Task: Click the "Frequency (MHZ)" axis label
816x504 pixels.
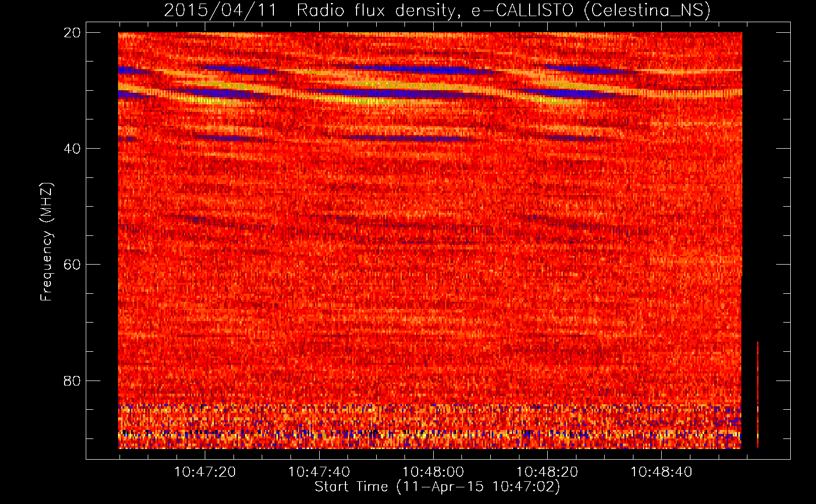Action: pyautogui.click(x=46, y=242)
